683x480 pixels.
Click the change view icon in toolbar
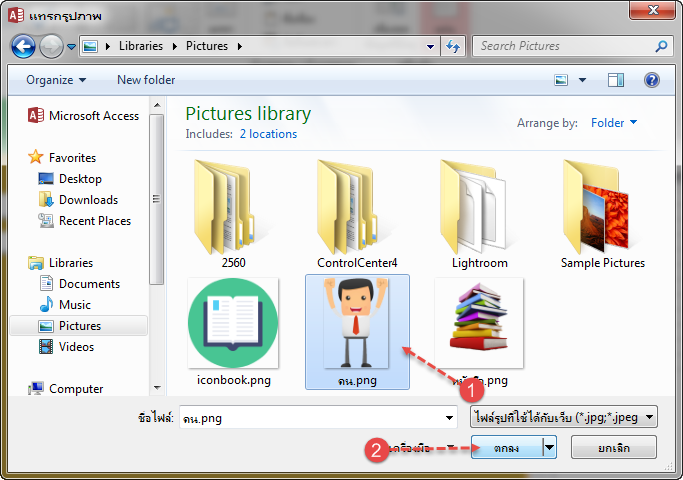tap(562, 80)
